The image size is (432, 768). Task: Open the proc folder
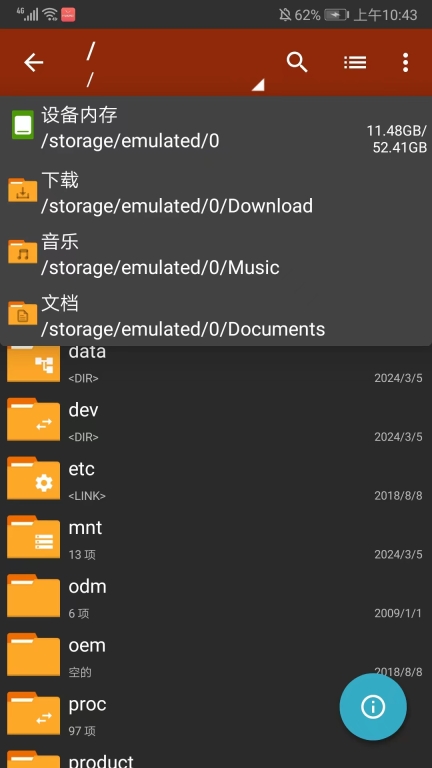(216, 715)
